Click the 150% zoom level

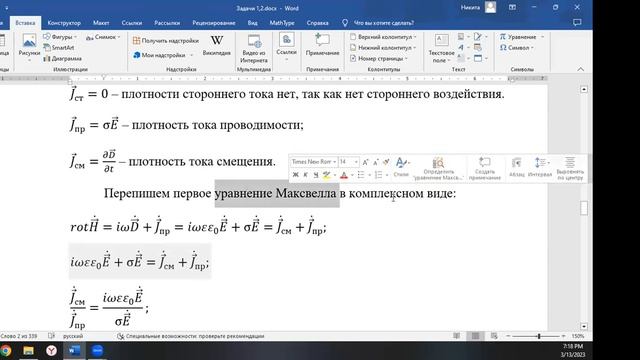coord(578,336)
